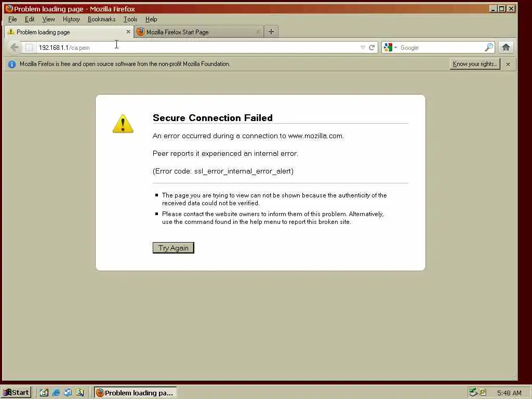Click the third quick launch icon
The height and width of the screenshot is (399, 532).
(68, 393)
